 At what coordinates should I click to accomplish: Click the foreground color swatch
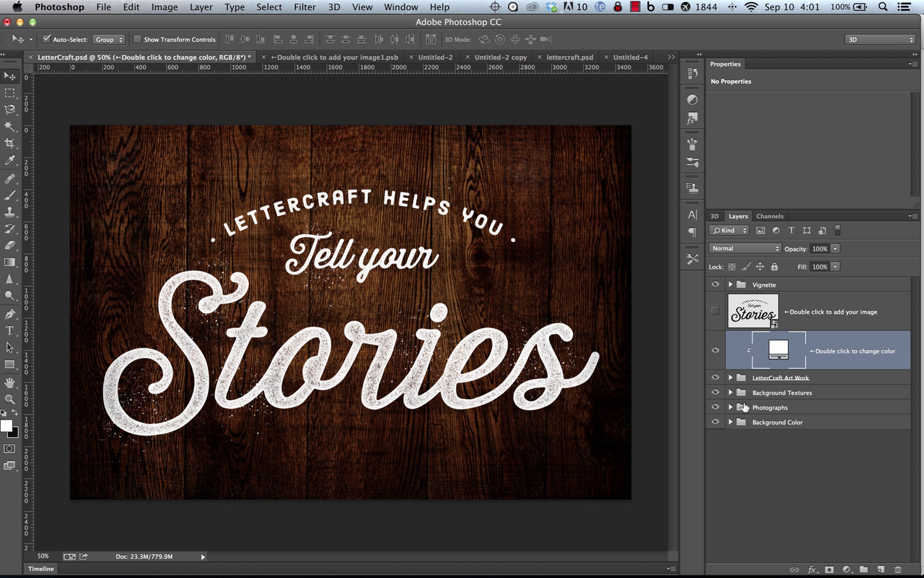(x=6, y=425)
